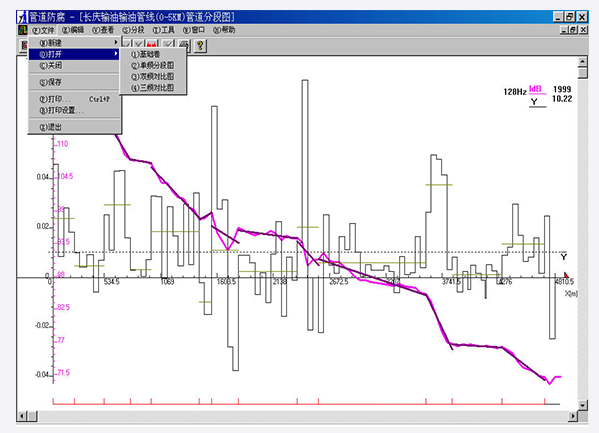Click the document icon in the menu bar

[23, 30]
